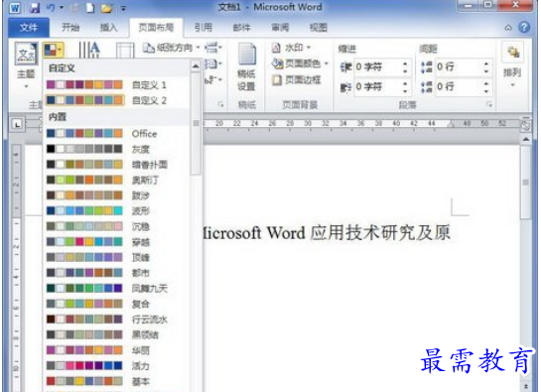The width and height of the screenshot is (541, 392).
Task: Select the Page Layout (页面布局) tab
Action: pyautogui.click(x=156, y=27)
